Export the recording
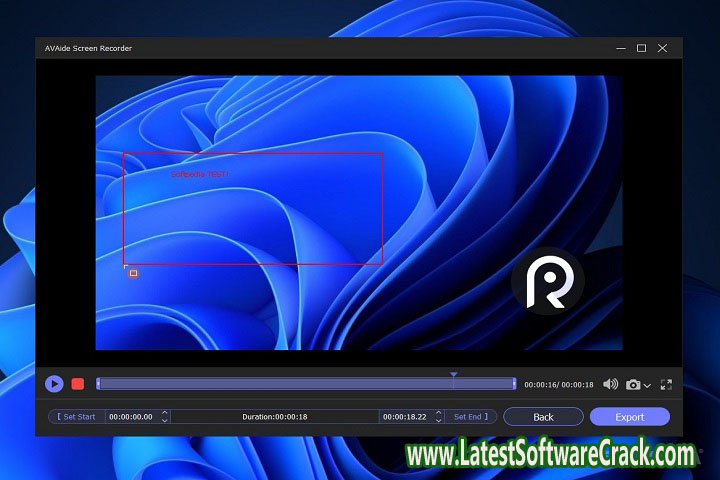 [x=629, y=416]
